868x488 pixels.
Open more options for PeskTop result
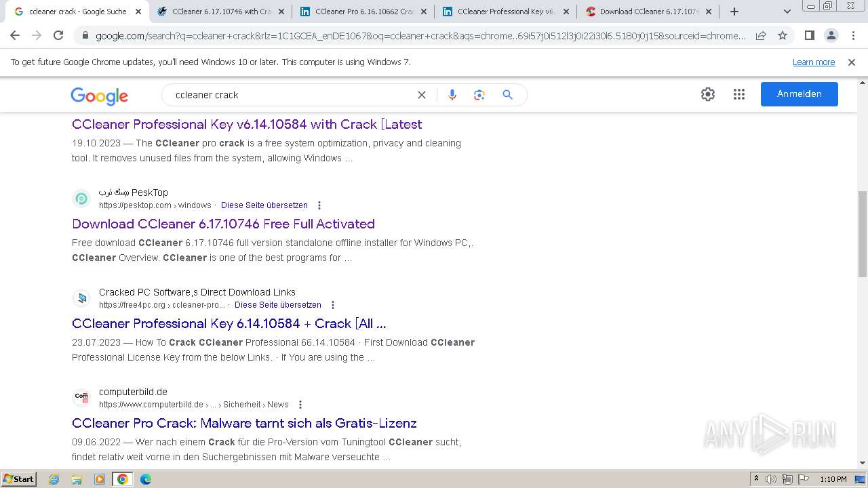[x=319, y=205]
